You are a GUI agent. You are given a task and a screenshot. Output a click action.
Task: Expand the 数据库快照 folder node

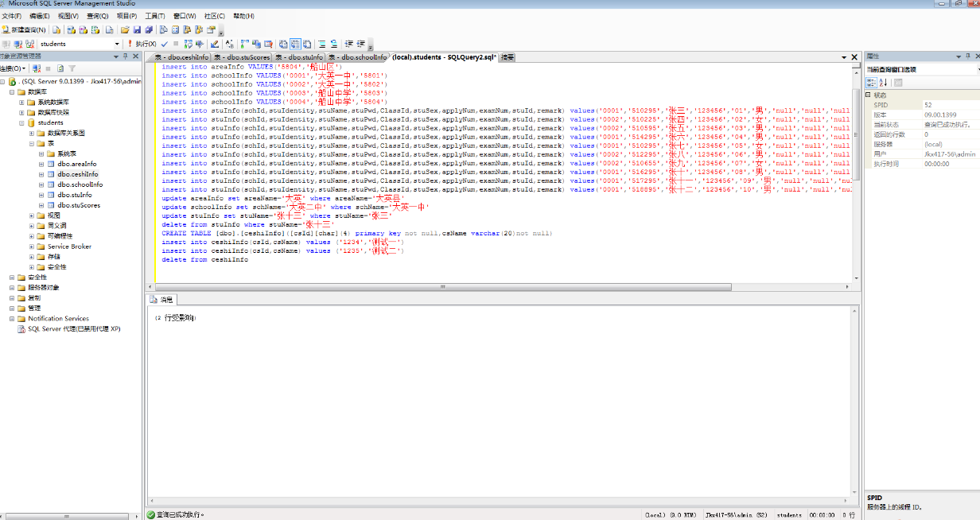coord(22,112)
